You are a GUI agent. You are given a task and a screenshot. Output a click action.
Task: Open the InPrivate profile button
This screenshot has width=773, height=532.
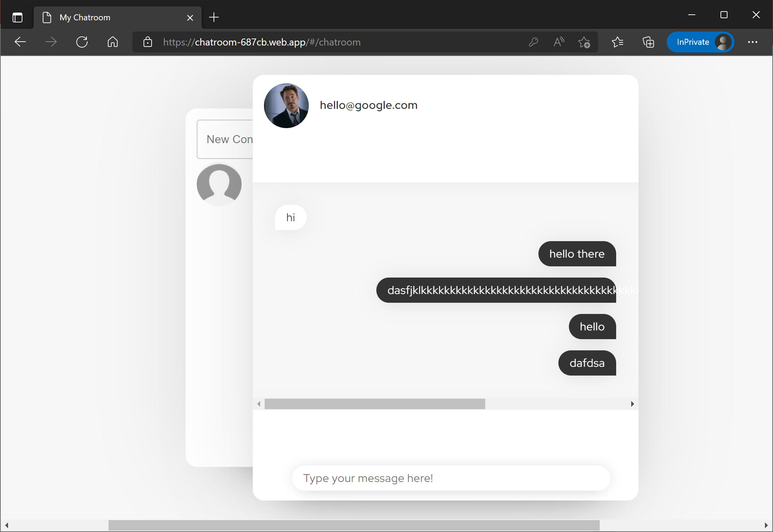click(700, 42)
